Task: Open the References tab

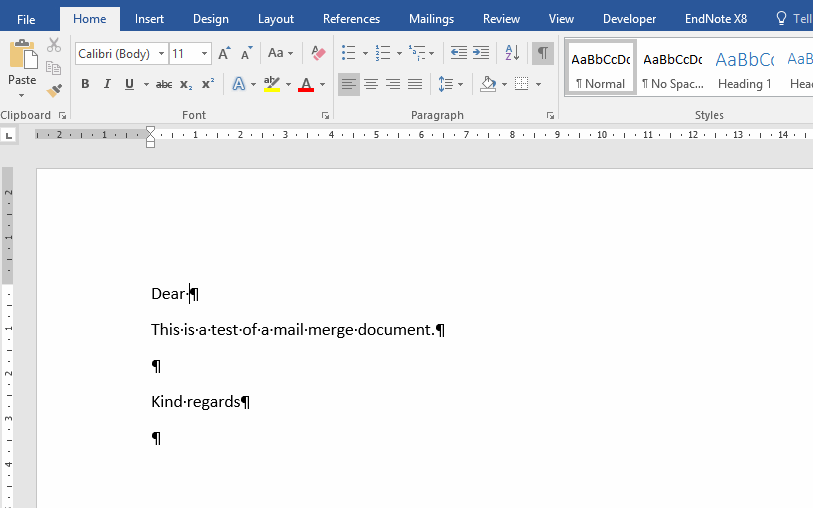Action: pyautogui.click(x=351, y=19)
